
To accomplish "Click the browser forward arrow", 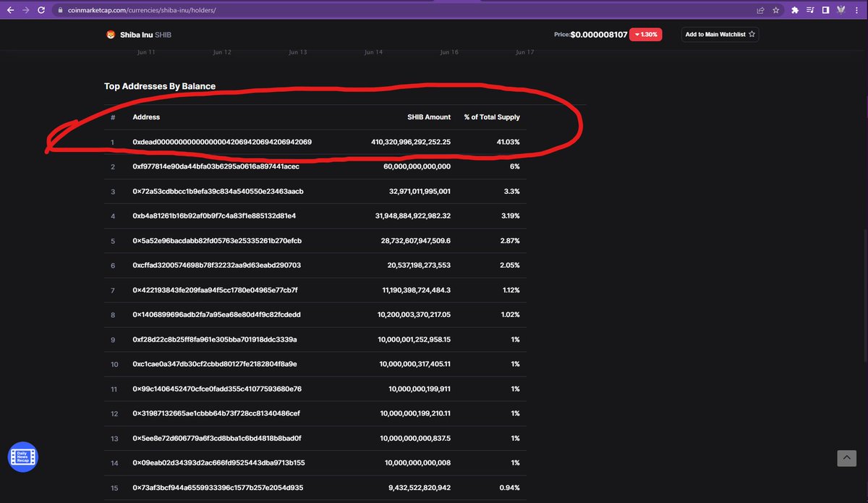I will (25, 10).
